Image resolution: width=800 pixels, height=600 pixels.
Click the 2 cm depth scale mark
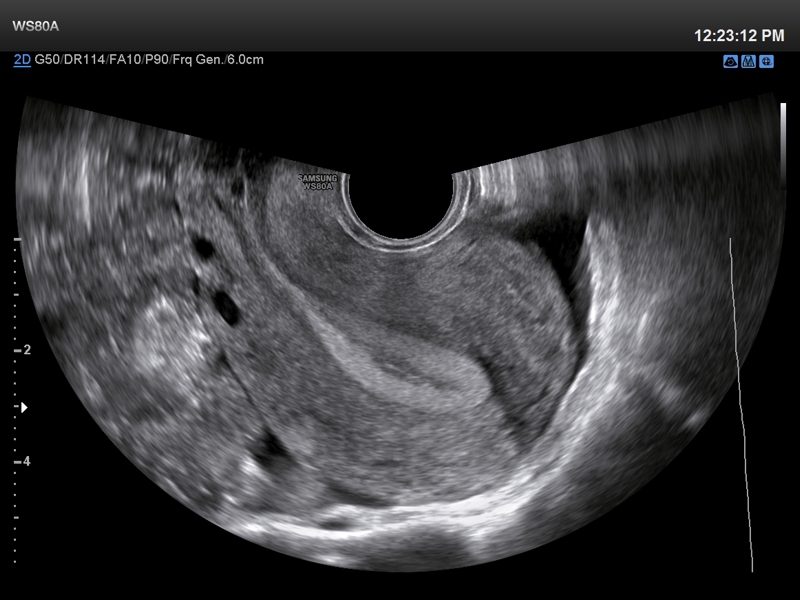click(x=27, y=350)
